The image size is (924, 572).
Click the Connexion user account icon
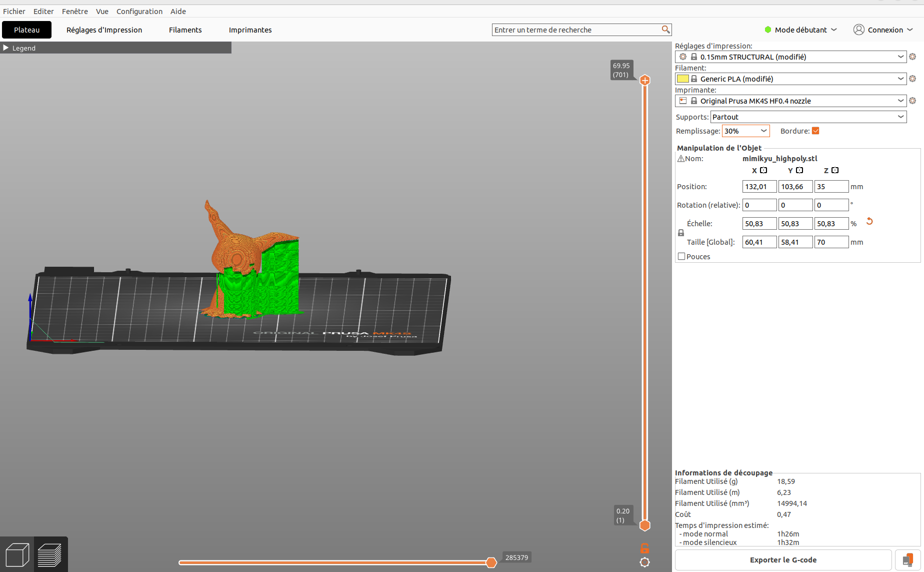coord(858,30)
